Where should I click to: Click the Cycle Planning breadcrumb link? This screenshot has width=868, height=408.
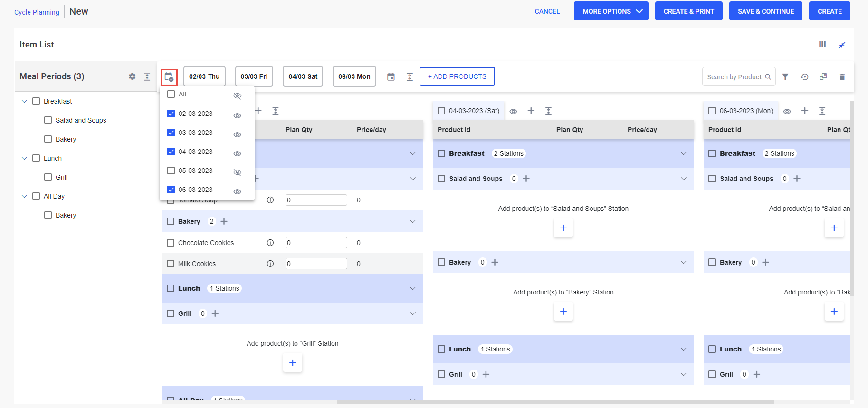[37, 12]
